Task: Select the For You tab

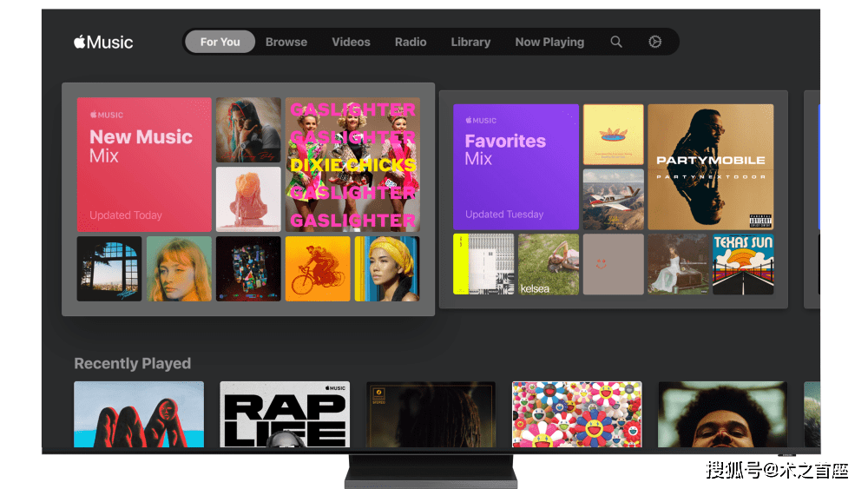Action: click(220, 42)
